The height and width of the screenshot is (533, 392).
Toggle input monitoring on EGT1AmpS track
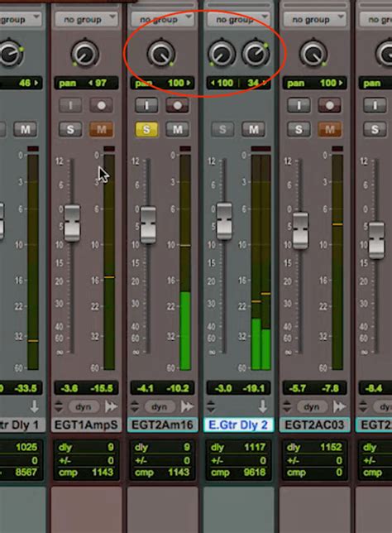(70, 105)
